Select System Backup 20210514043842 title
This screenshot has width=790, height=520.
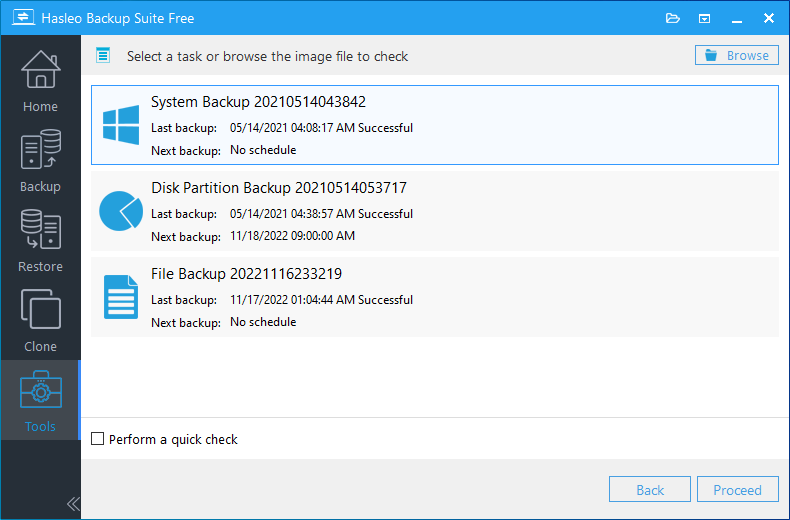pos(258,102)
